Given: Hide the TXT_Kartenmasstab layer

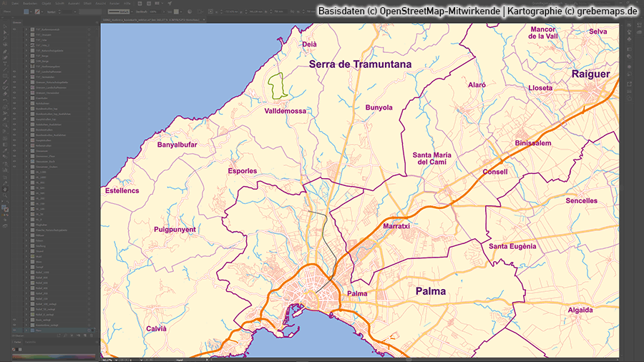Looking at the screenshot, I should point(14,30).
